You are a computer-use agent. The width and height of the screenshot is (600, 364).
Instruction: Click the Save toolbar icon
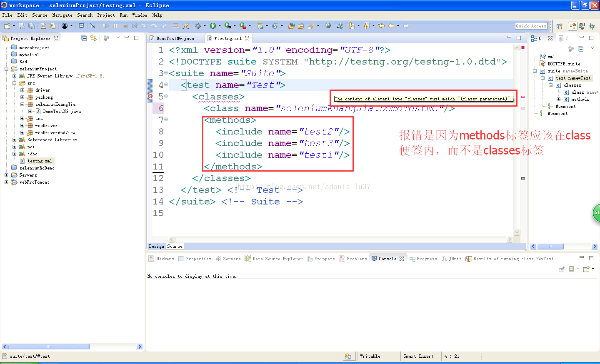click(22, 26)
